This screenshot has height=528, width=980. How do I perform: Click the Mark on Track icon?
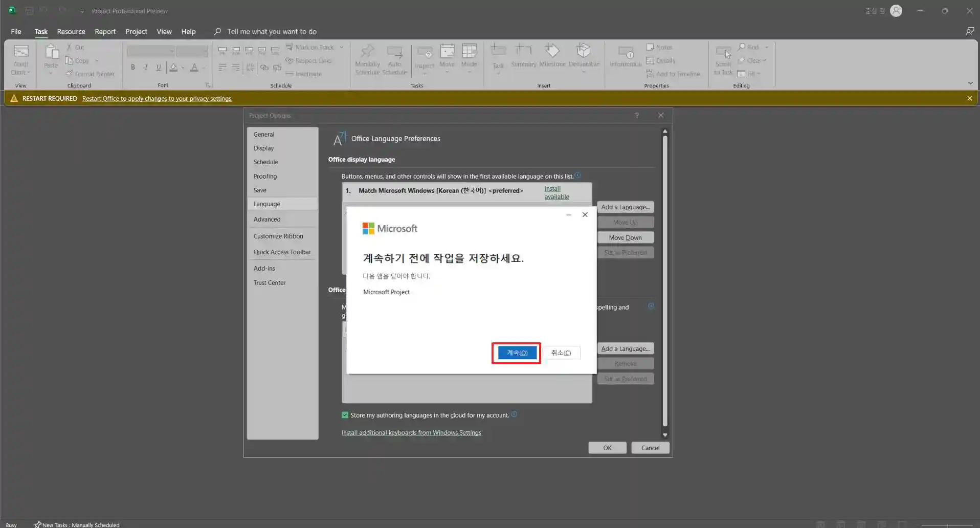tap(289, 47)
